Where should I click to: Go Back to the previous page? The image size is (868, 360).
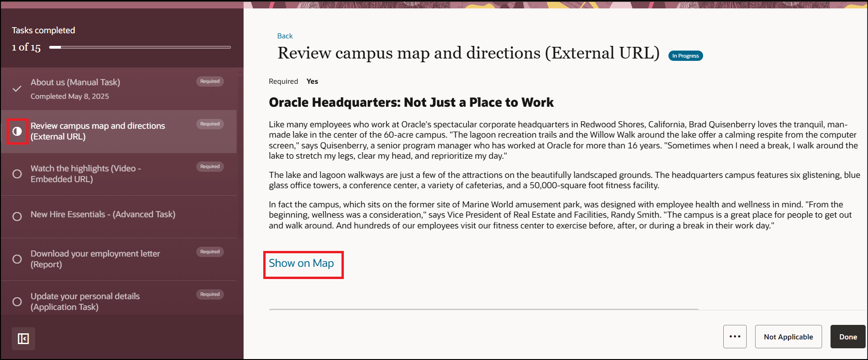point(285,36)
